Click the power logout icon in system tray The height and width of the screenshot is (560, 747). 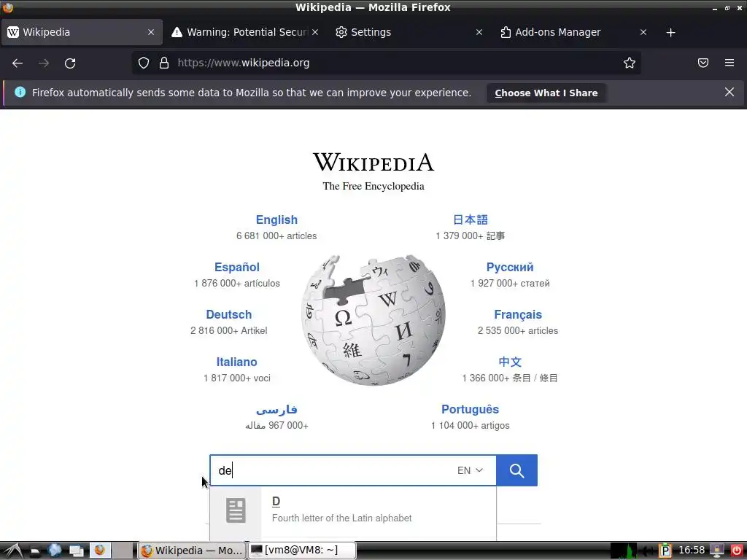pyautogui.click(x=737, y=551)
